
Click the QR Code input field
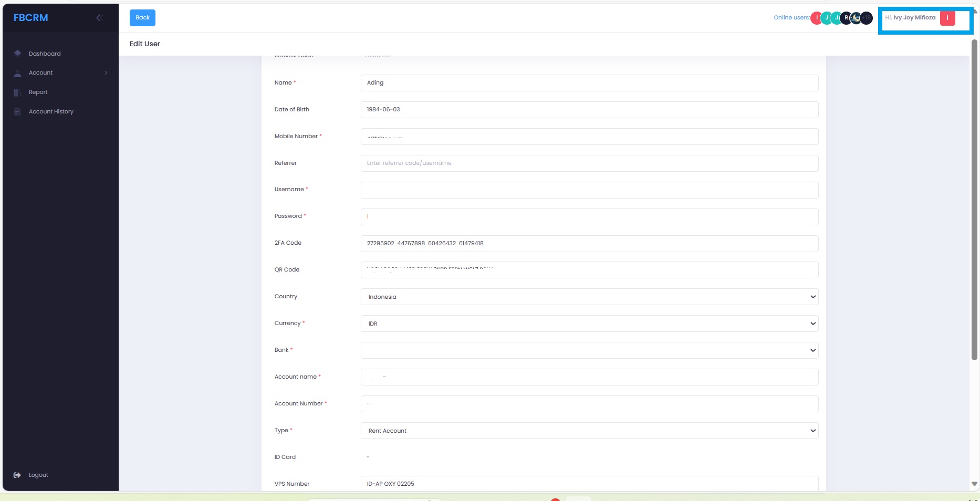pyautogui.click(x=589, y=270)
